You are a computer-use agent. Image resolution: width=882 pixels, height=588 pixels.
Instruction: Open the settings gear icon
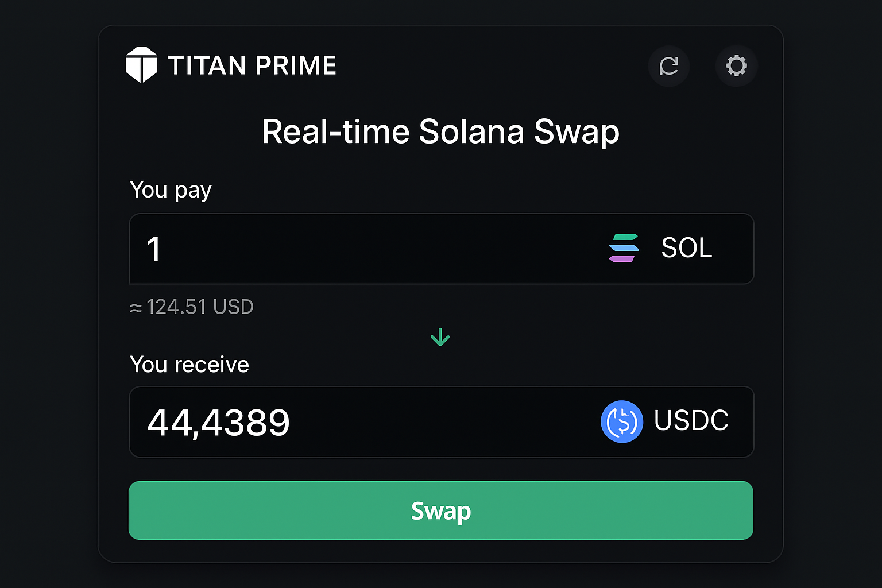[737, 65]
